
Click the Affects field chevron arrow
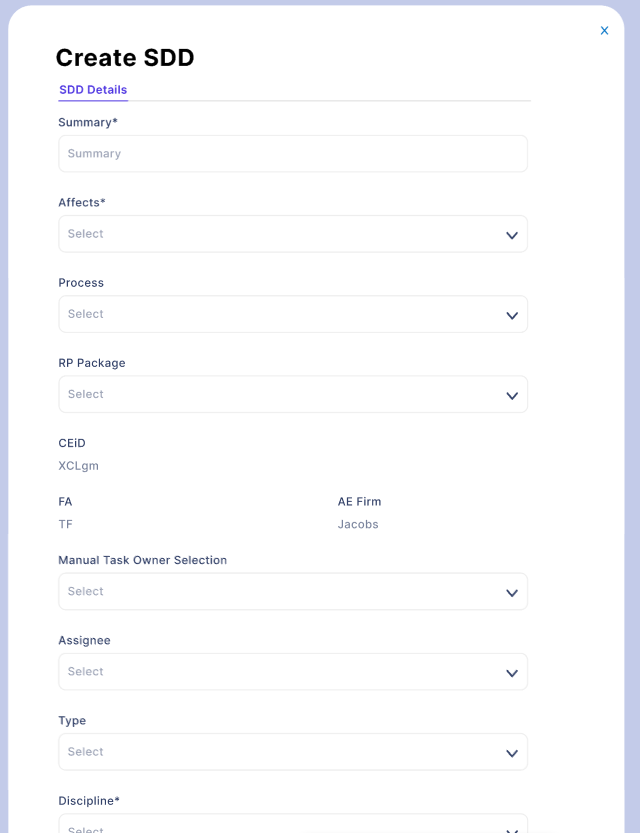click(x=512, y=235)
